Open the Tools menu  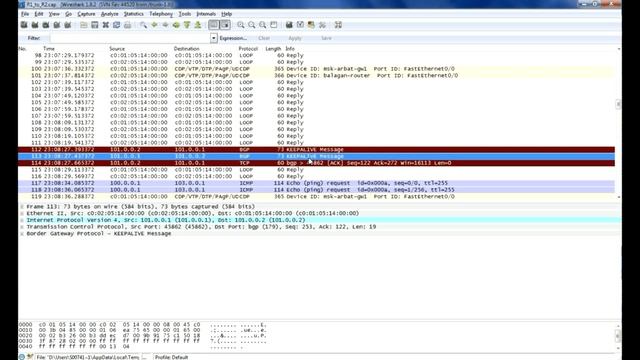tap(184, 14)
